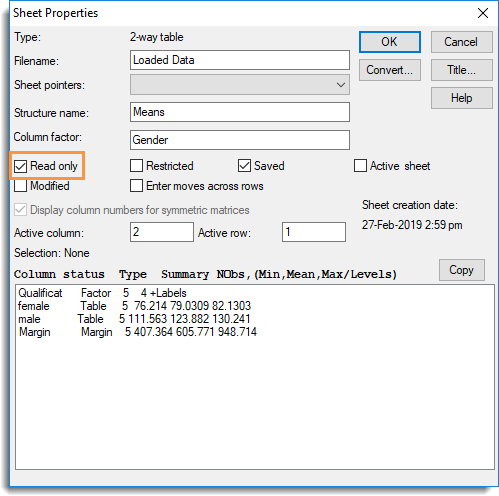Click the Cancel button
This screenshot has width=499, height=496.
point(461,42)
